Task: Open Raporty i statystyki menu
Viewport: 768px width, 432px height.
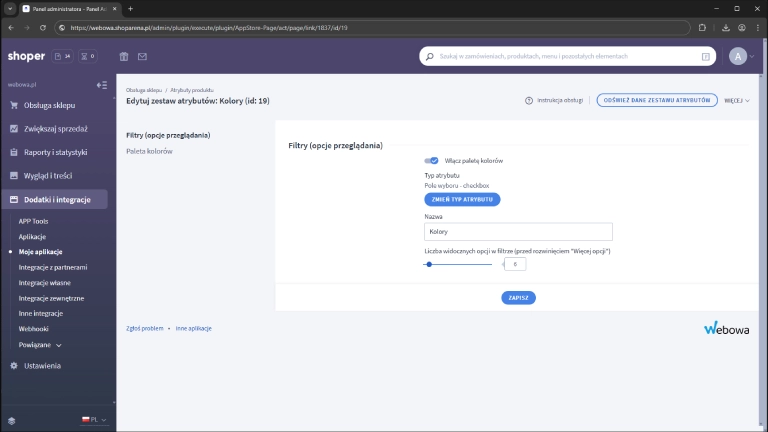Action: (55, 152)
